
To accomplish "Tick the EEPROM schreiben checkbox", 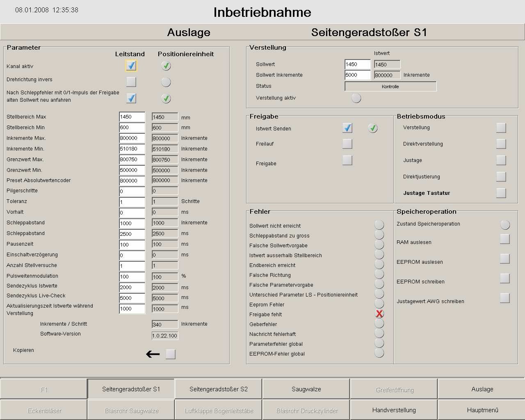I will point(504,278).
